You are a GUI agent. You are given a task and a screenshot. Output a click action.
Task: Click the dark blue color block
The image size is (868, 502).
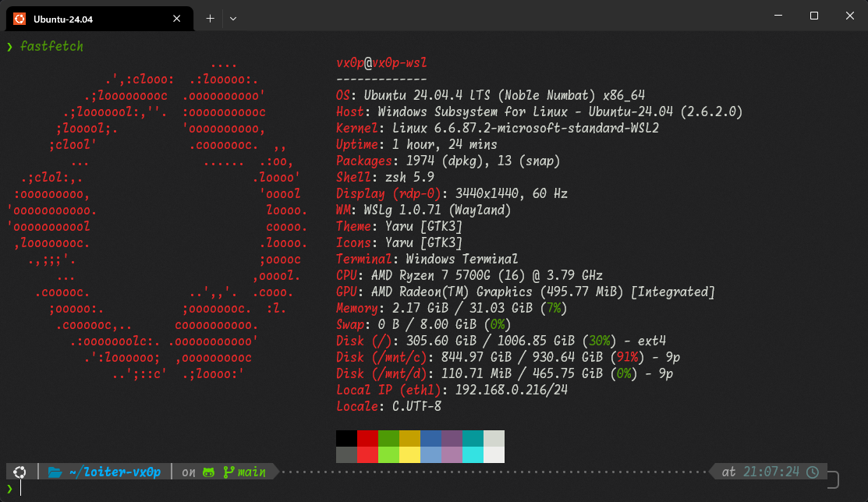tap(430, 438)
